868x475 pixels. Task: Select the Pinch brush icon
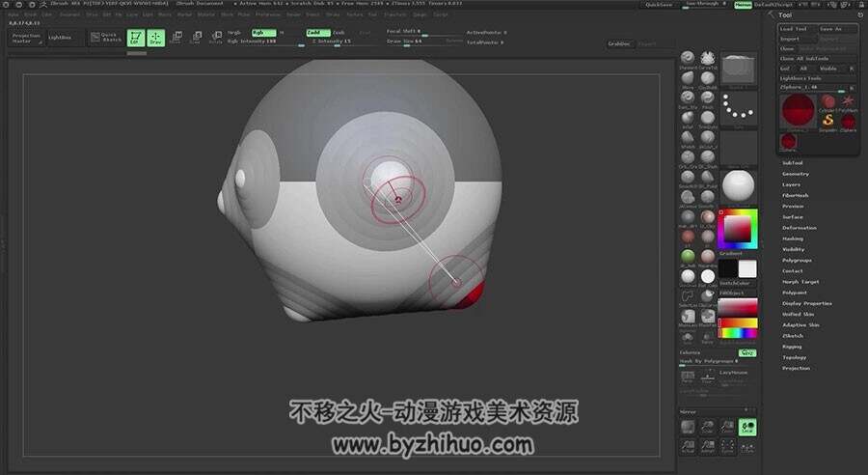click(708, 98)
